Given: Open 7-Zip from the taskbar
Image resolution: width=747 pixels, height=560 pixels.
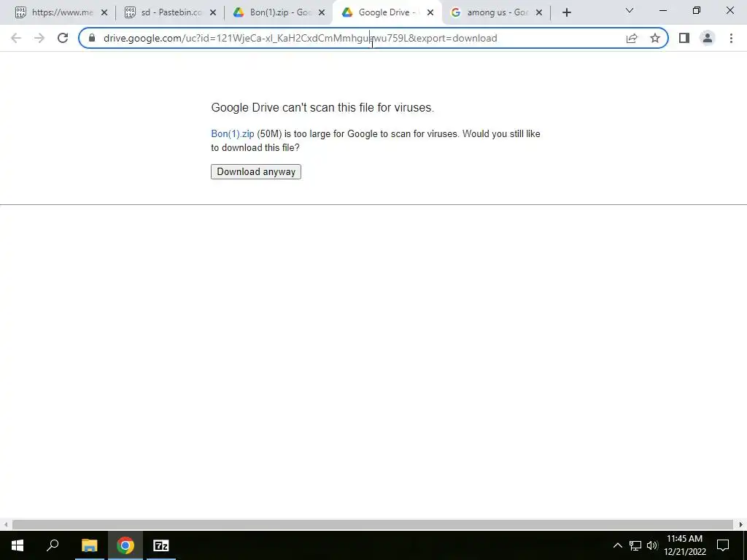Looking at the screenshot, I should point(161,545).
